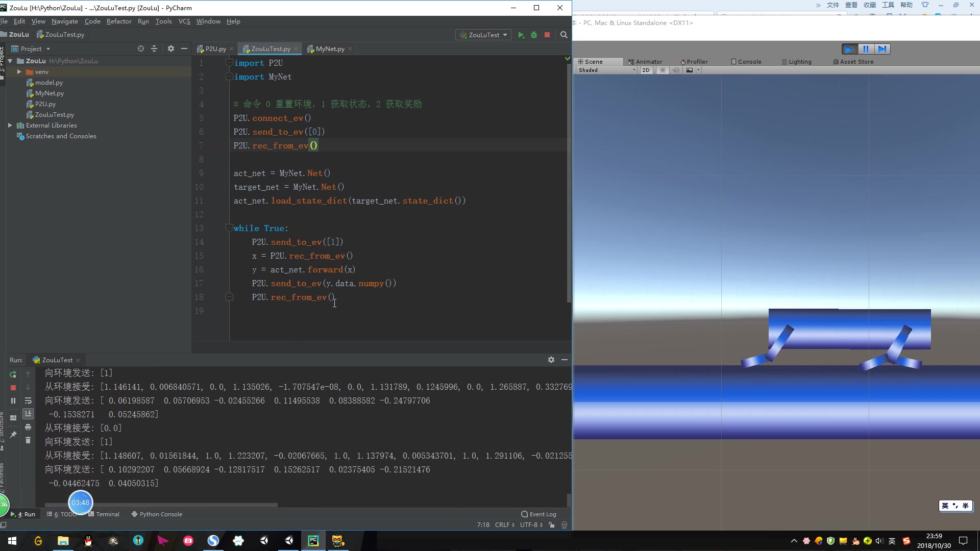
Task: Open the Refactor menu
Action: coord(118,21)
